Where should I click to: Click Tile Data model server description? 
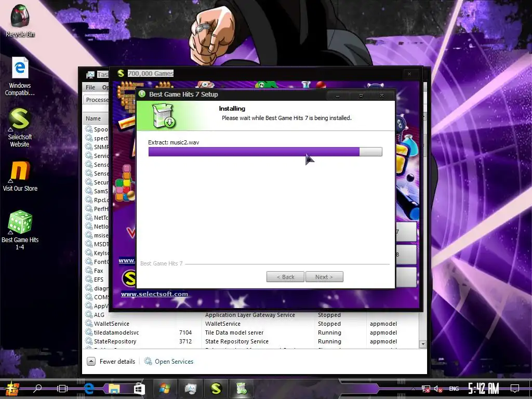pyautogui.click(x=234, y=332)
